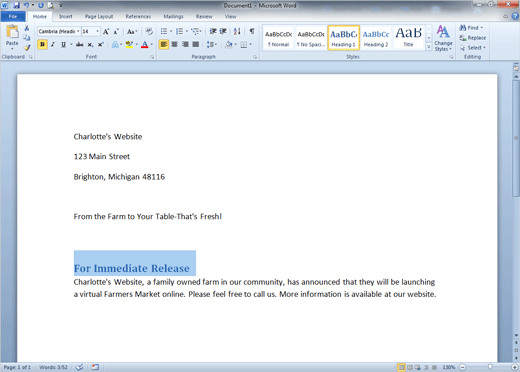Shrink the font size

pyautogui.click(x=116, y=32)
